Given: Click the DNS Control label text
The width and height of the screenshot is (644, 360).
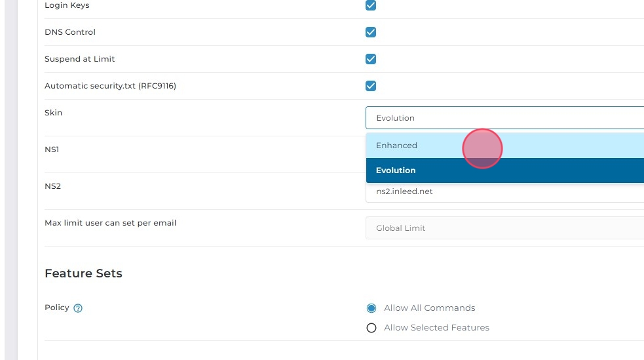Looking at the screenshot, I should [x=70, y=32].
